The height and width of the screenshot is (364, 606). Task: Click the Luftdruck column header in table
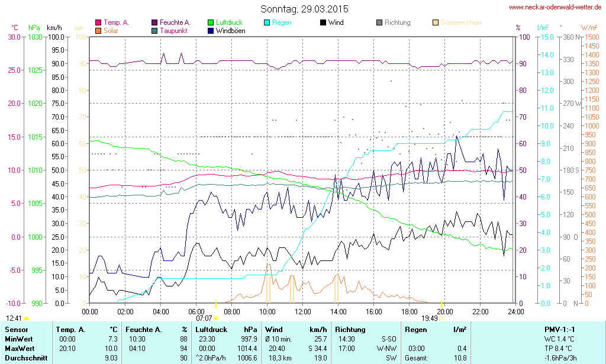tap(211, 329)
